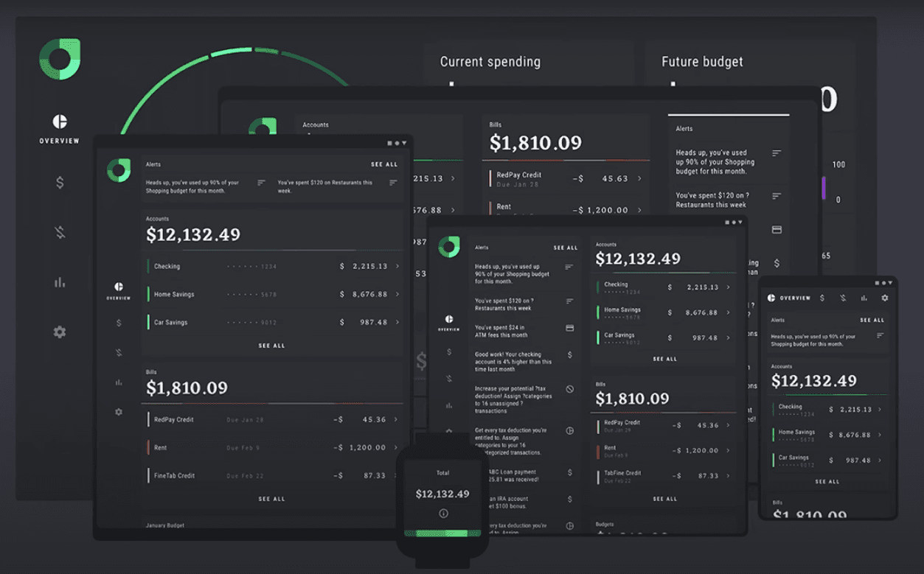Click the blocked-circle icon beside tax deduction alert

coord(569,388)
